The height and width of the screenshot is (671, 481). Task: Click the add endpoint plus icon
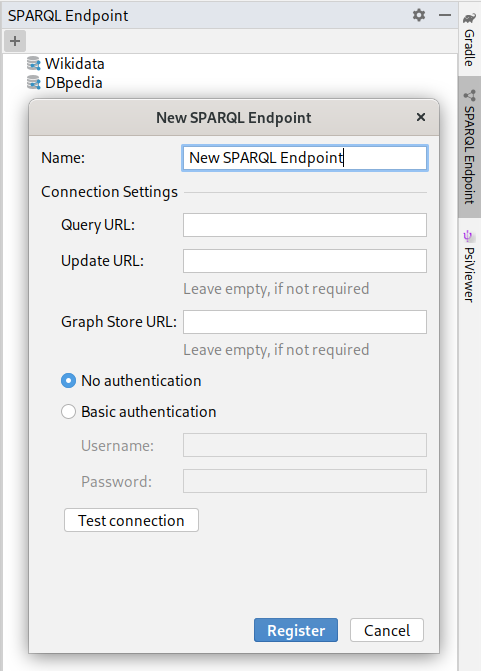tap(15, 41)
